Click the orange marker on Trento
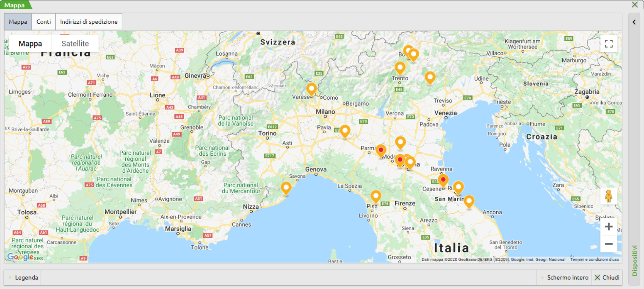 (400, 68)
